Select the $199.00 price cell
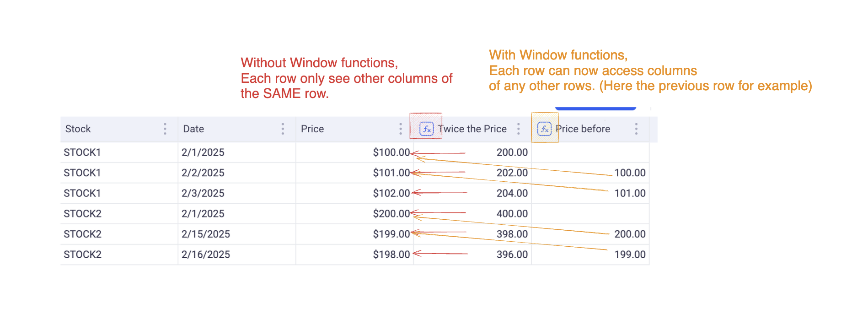The height and width of the screenshot is (336, 868). pos(391,234)
